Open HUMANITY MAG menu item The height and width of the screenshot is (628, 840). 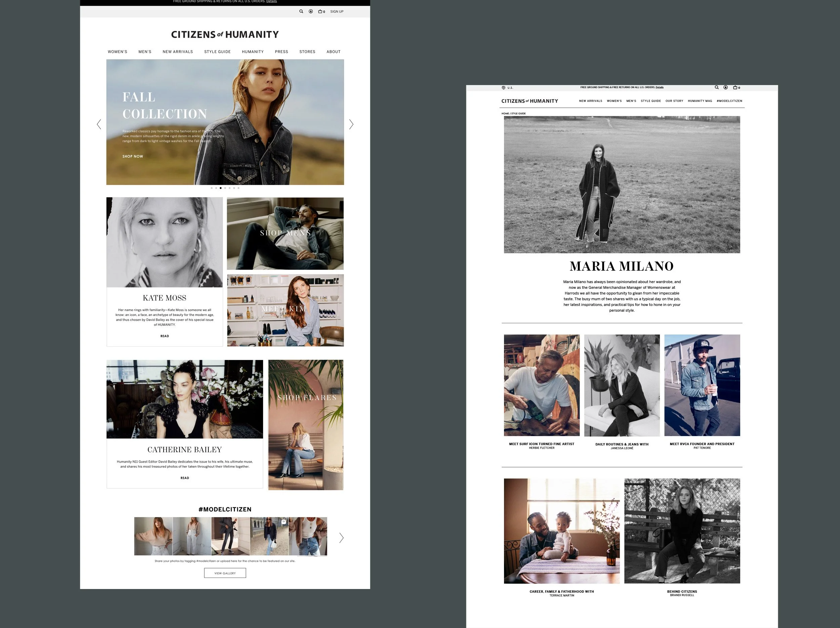700,101
